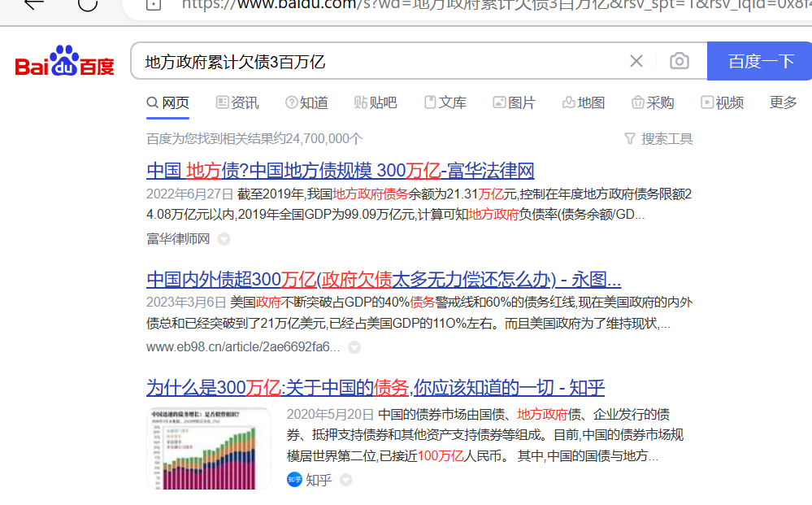This screenshot has width=812, height=505.
Task: Click the debt chart thumbnail image
Action: 209,447
